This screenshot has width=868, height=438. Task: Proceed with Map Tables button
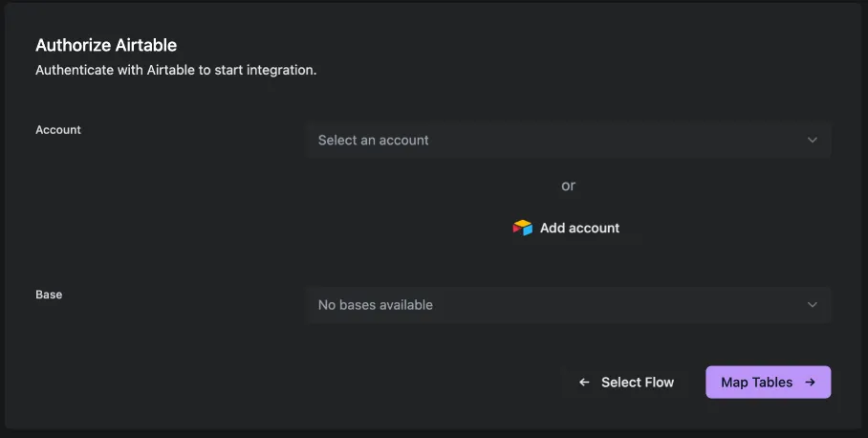pos(769,383)
